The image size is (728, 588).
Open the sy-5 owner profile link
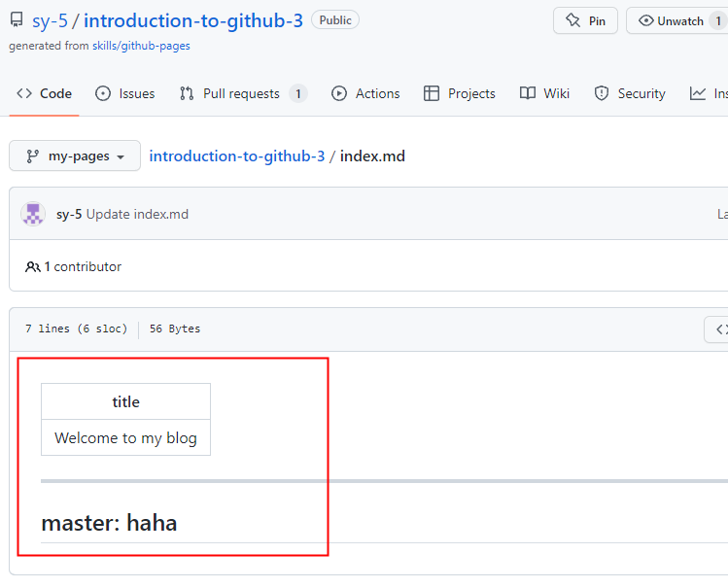pos(50,20)
